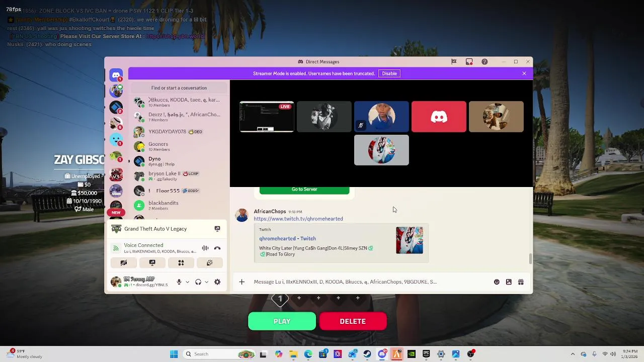Screen dimensions: 644x362
Task: Stream Grand Theft Auto V Legacy icon
Action: click(x=217, y=229)
